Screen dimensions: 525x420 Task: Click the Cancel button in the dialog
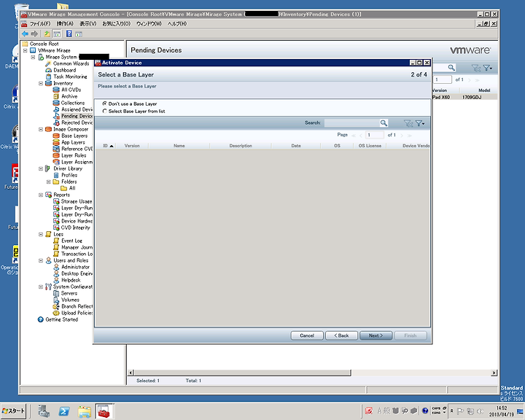click(307, 335)
